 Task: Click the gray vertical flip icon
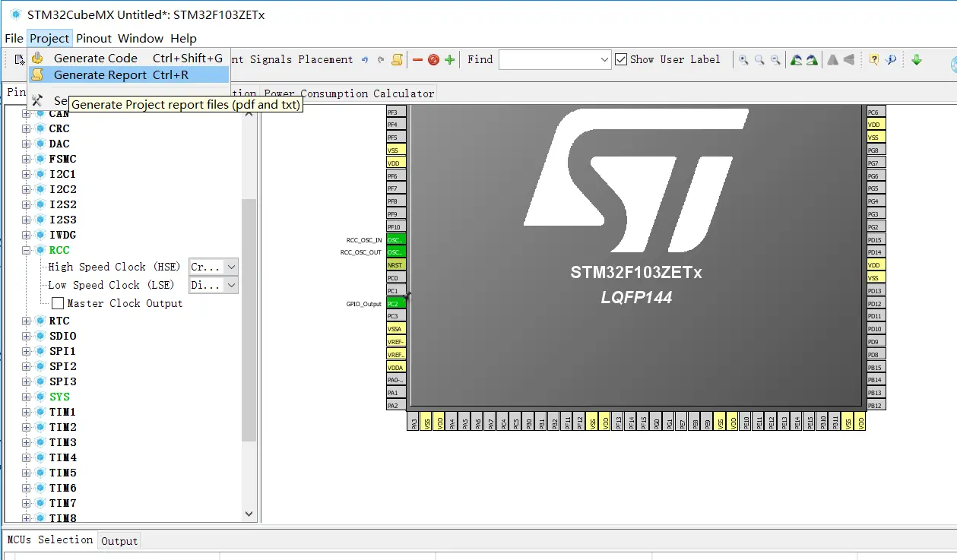[x=833, y=59]
